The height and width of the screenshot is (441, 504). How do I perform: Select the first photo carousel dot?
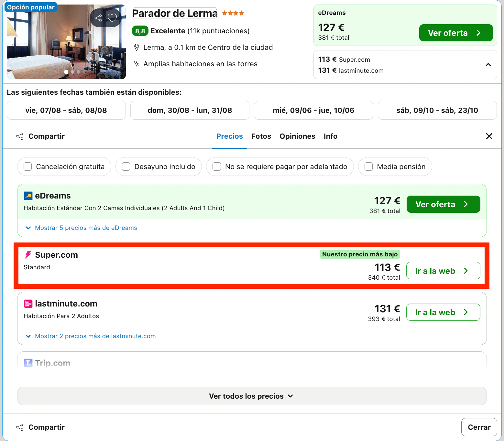[x=66, y=72]
